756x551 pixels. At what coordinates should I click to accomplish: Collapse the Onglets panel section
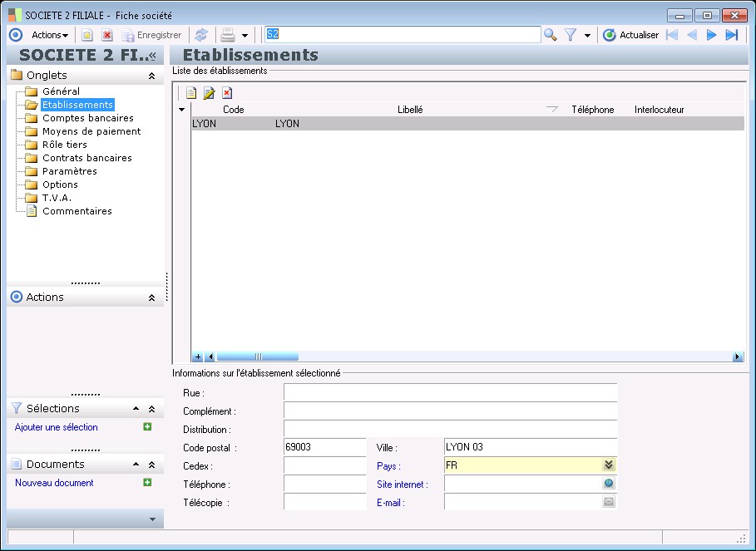(x=151, y=76)
